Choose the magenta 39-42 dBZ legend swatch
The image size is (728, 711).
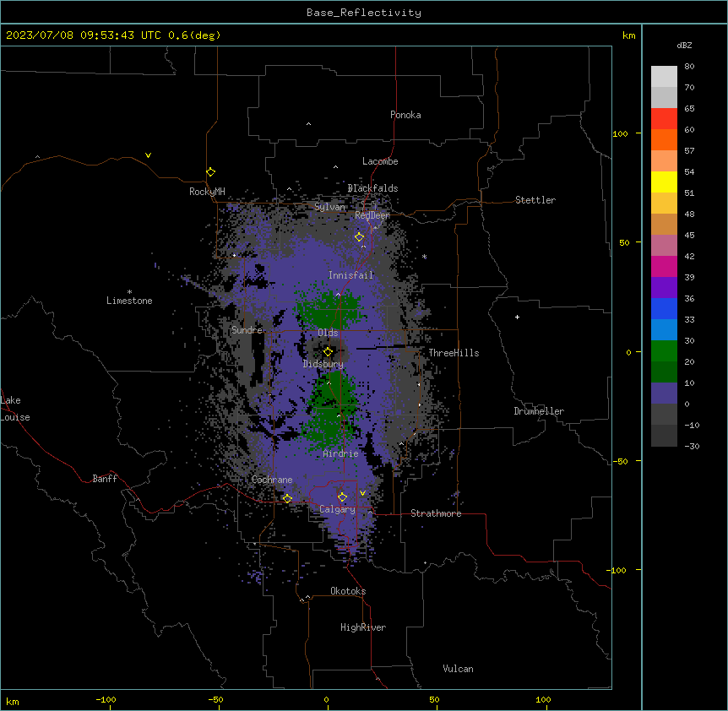pos(664,266)
